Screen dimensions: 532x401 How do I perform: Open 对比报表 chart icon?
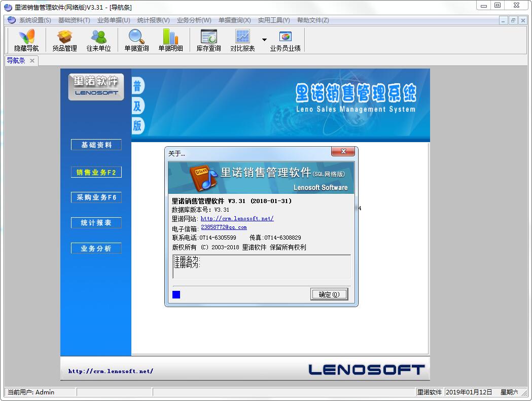(242, 40)
